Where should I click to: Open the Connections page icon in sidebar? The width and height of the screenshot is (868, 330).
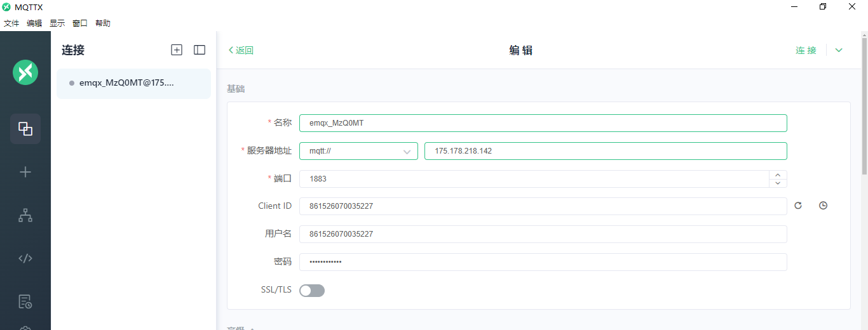[25, 129]
